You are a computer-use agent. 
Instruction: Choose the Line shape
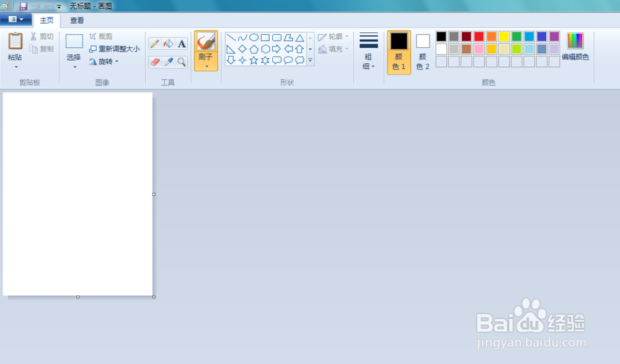click(231, 38)
